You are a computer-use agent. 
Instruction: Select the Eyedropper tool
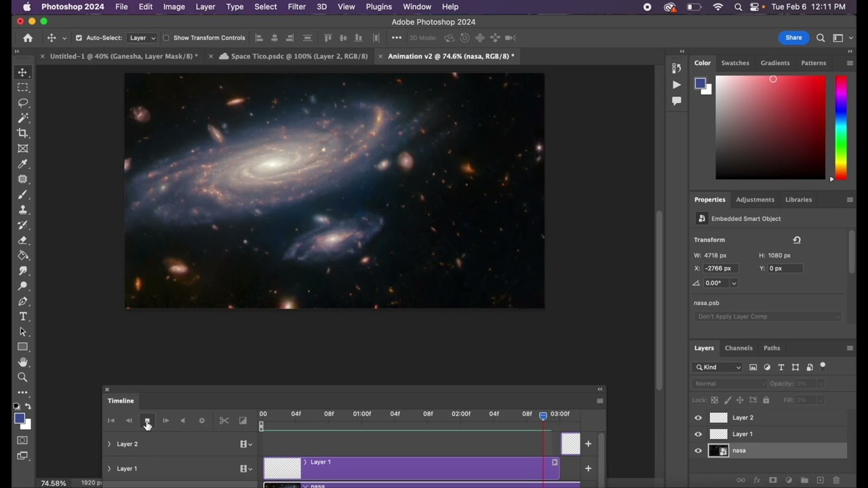(x=22, y=164)
